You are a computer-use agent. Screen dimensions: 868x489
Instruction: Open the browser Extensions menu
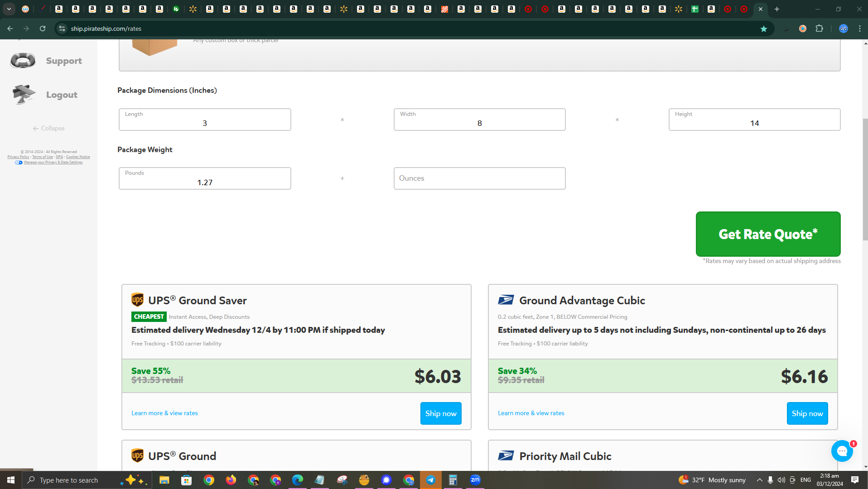coord(819,29)
